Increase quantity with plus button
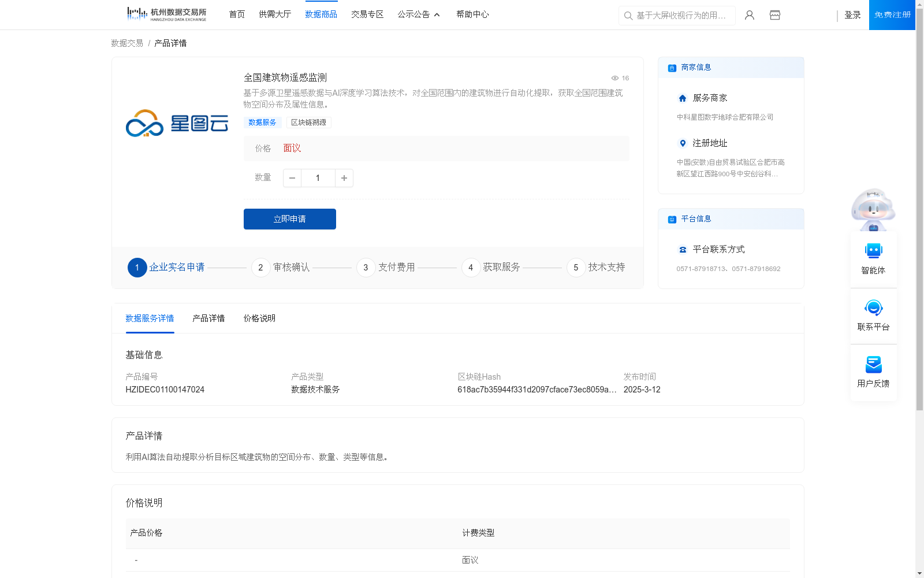This screenshot has width=924, height=578. coord(344,178)
